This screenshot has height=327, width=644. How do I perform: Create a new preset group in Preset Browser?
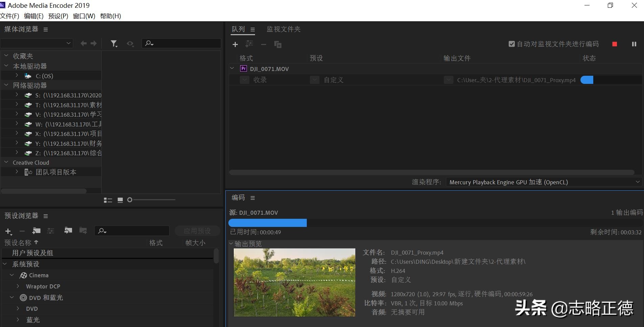36,231
